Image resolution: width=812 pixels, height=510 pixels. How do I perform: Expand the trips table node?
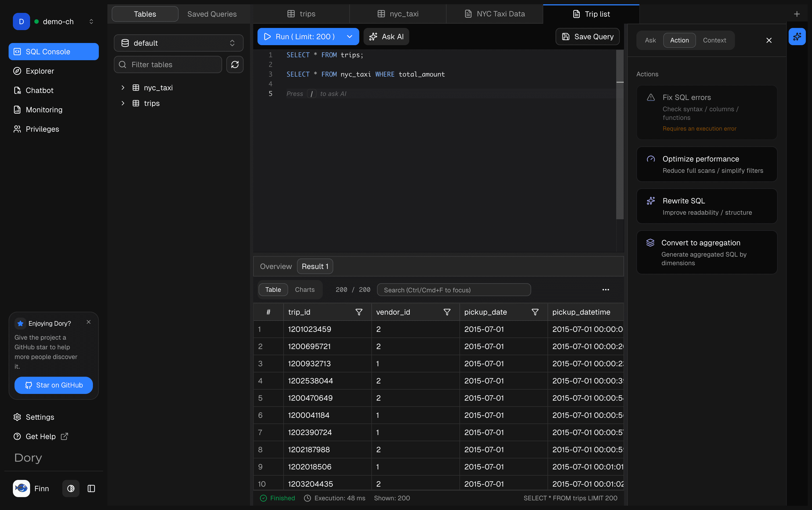point(123,103)
